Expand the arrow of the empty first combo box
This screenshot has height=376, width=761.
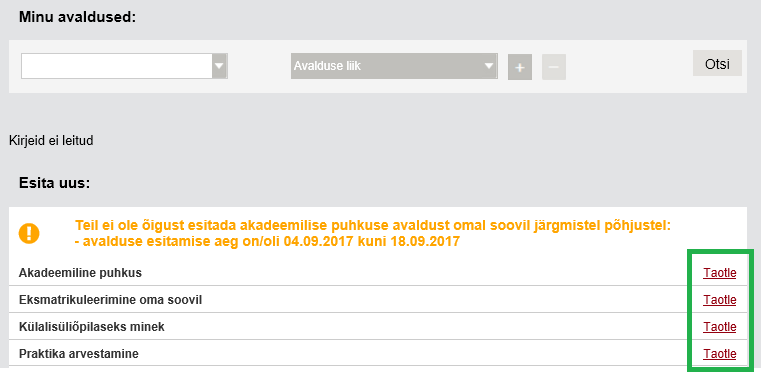pos(220,66)
